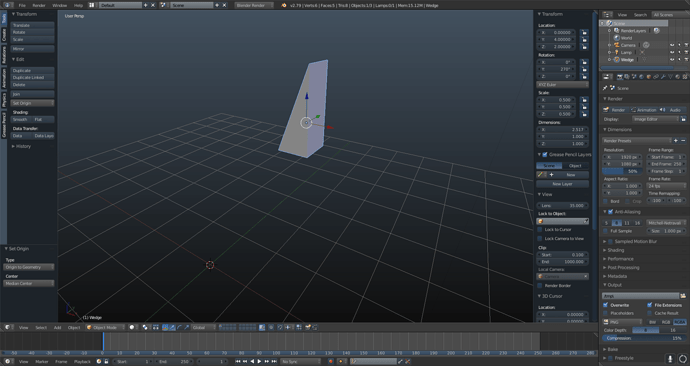The height and width of the screenshot is (366, 690).
Task: Enable the Lock to Cursor checkbox
Action: 540,230
